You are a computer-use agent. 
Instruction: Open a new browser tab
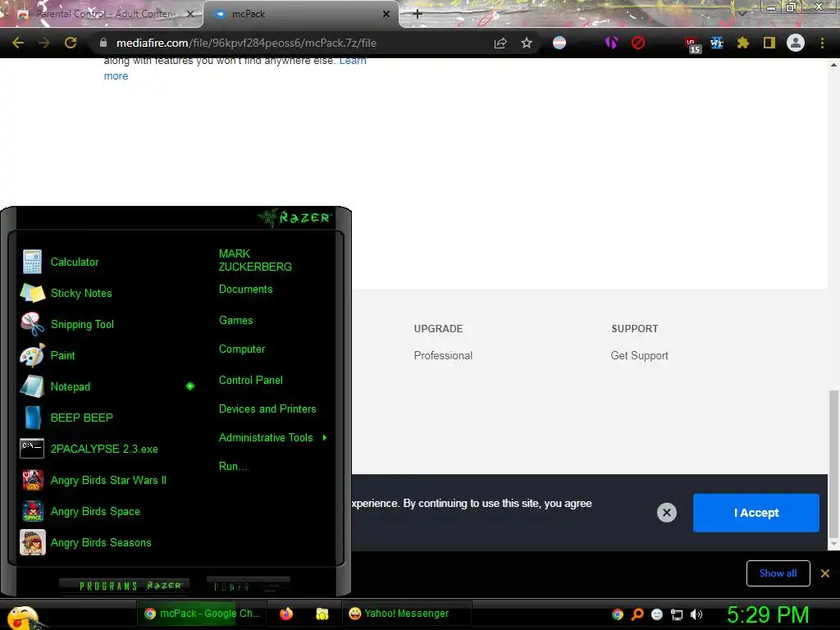point(418,14)
